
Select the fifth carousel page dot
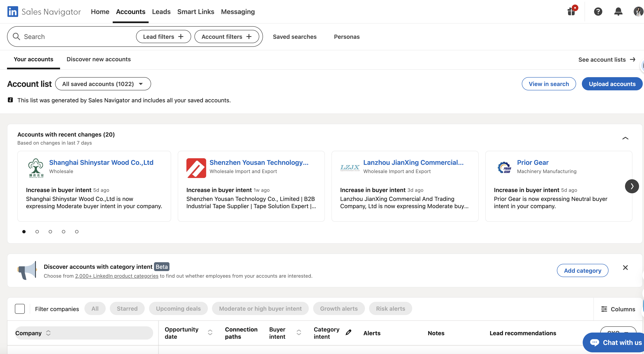tap(77, 232)
